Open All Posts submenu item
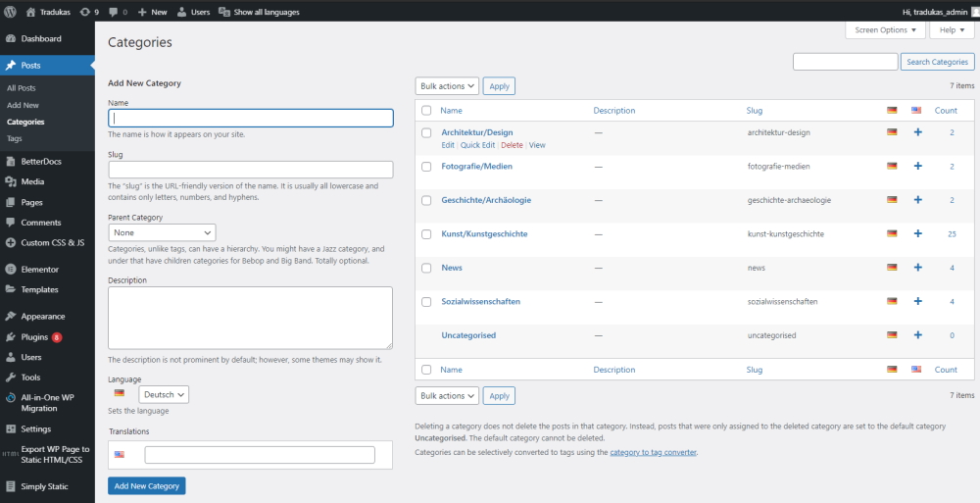The image size is (980, 503). click(x=22, y=88)
